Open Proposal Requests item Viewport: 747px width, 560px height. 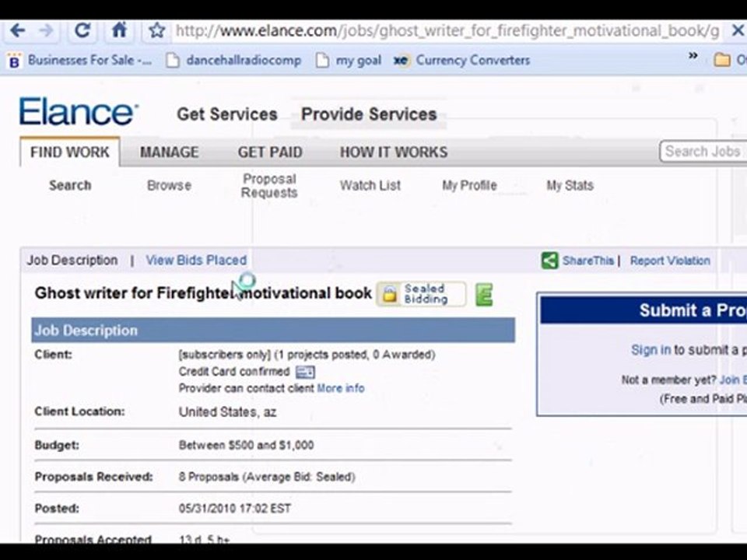click(x=269, y=186)
